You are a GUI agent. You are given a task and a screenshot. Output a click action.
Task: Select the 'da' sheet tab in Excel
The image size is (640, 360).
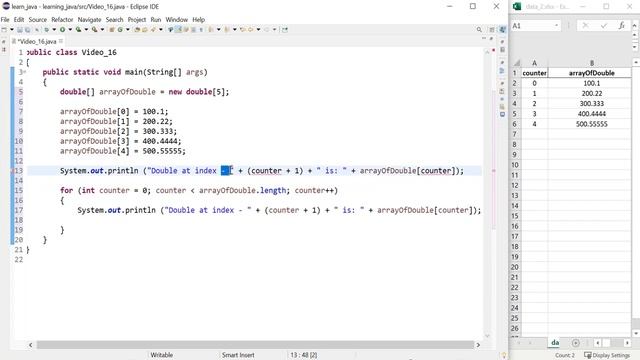point(555,343)
